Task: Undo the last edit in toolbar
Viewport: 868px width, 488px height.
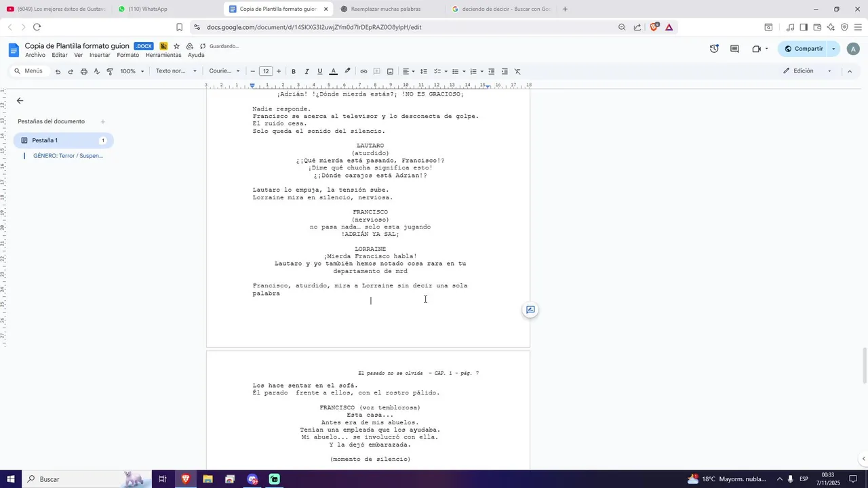Action: (x=58, y=71)
